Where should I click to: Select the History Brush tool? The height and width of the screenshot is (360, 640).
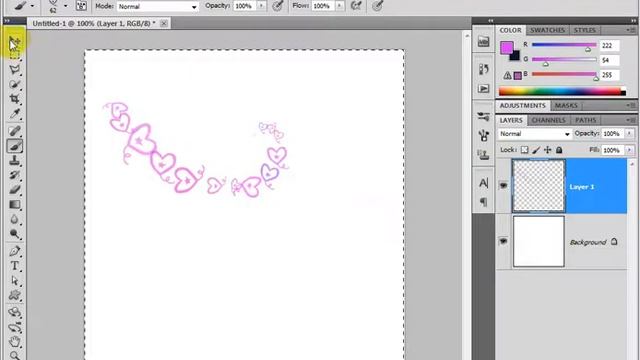tap(15, 175)
